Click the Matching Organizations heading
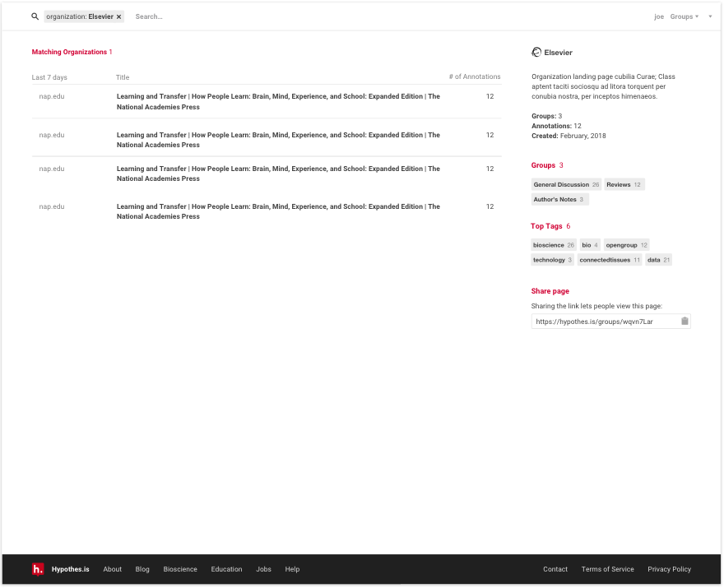Image resolution: width=724 pixels, height=588 pixels. [72, 52]
